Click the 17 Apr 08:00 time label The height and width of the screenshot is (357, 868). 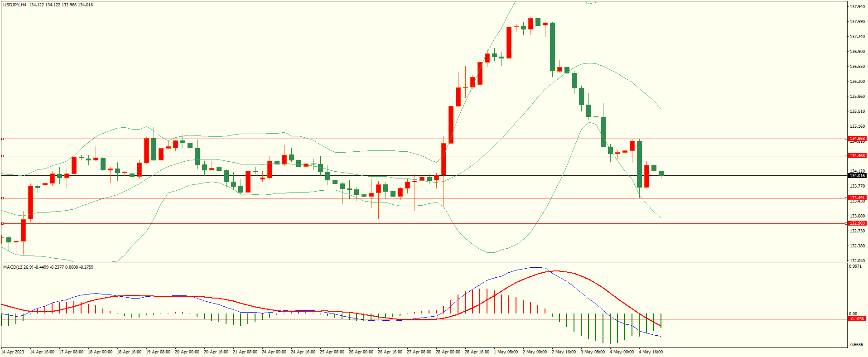point(71,352)
